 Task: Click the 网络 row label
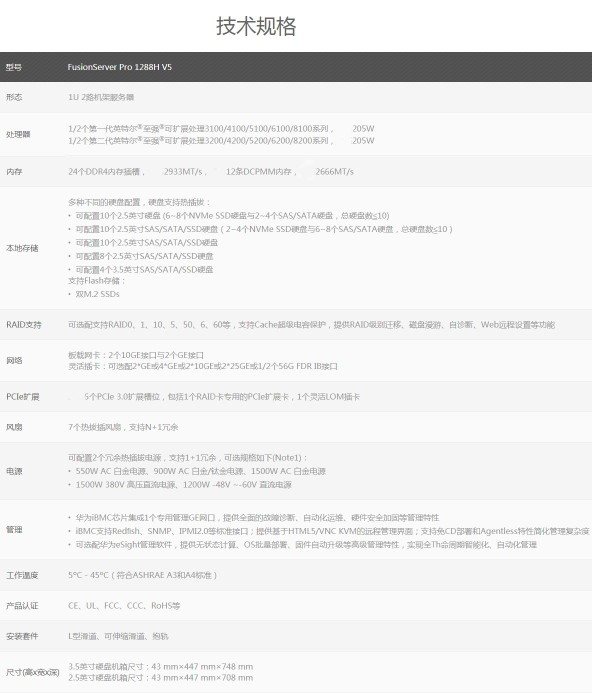[x=14, y=361]
